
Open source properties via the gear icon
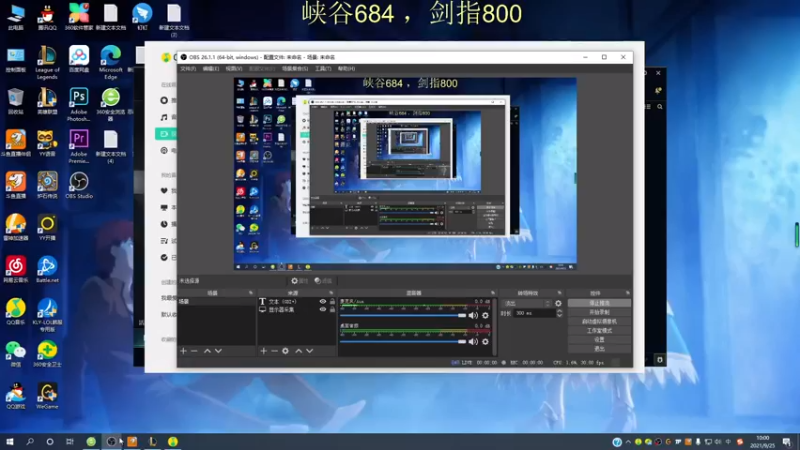point(286,351)
